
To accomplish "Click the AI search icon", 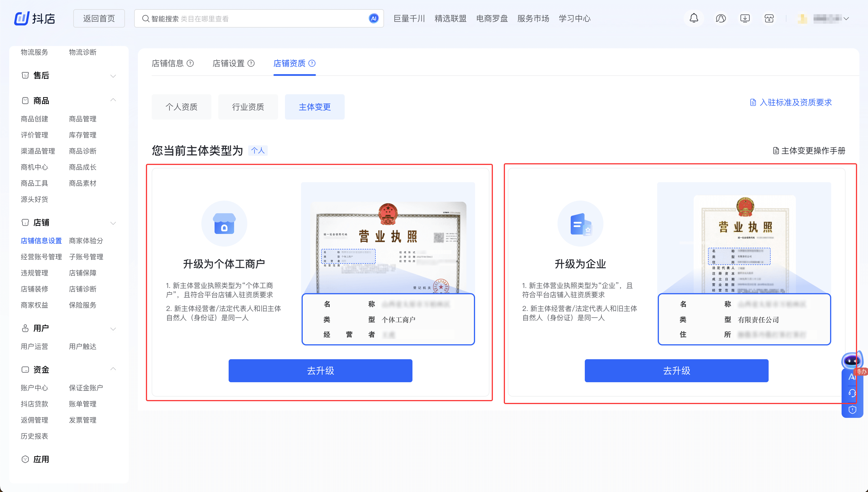I will pos(374,19).
